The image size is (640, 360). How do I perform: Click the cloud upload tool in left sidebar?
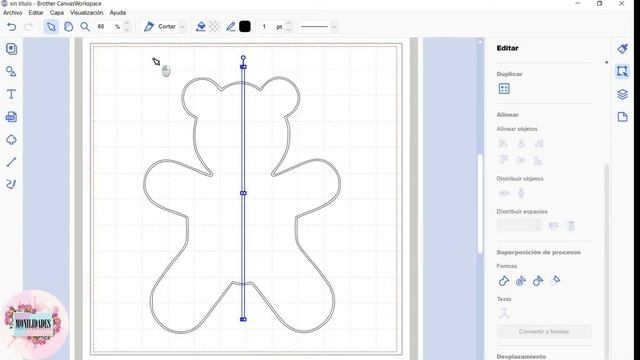click(x=11, y=140)
